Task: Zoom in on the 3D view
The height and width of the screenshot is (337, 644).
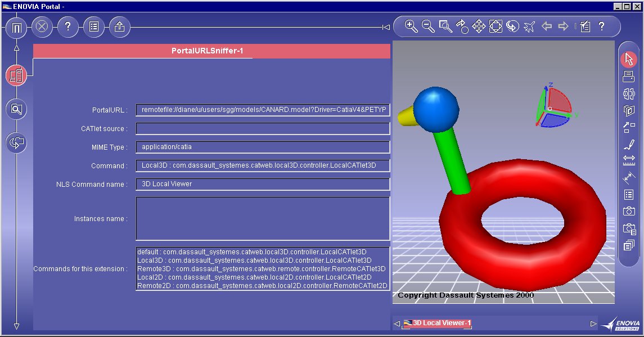Action: [411, 26]
